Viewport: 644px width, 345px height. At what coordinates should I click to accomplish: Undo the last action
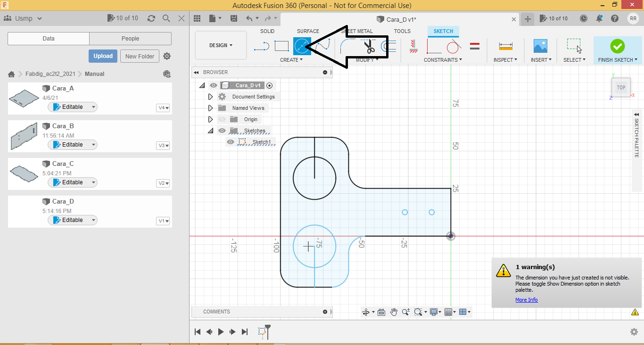tap(249, 18)
